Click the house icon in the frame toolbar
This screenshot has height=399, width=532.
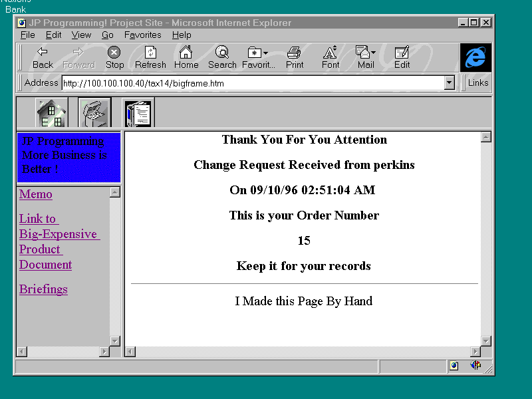(x=52, y=113)
